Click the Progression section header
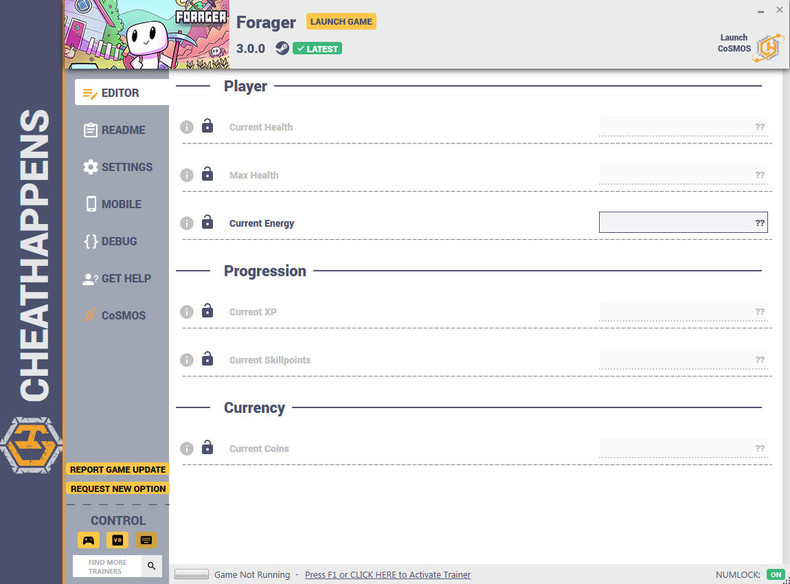The width and height of the screenshot is (790, 584). point(265,271)
